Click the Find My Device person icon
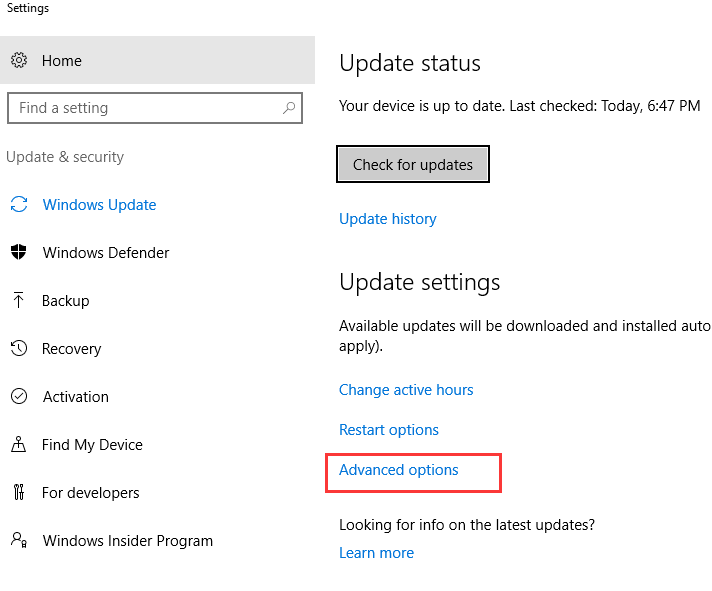Viewport: 712px width, 591px height. coord(19,445)
